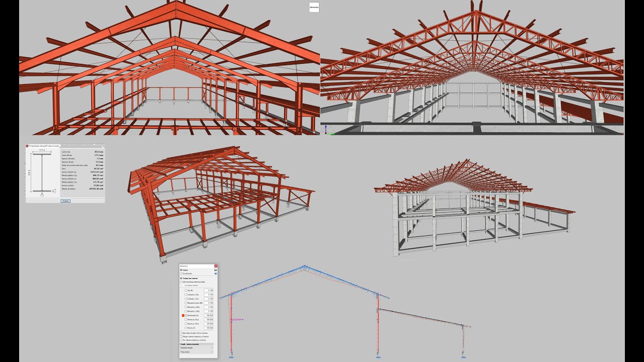
Task: Click the Deformada (D) scale input field
Action: 208,315
